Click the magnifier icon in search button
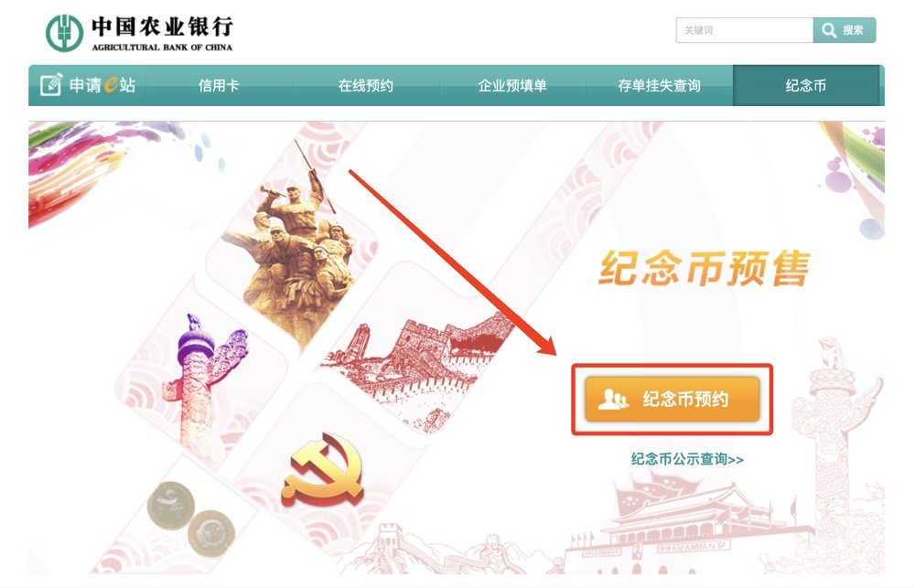 tap(829, 30)
